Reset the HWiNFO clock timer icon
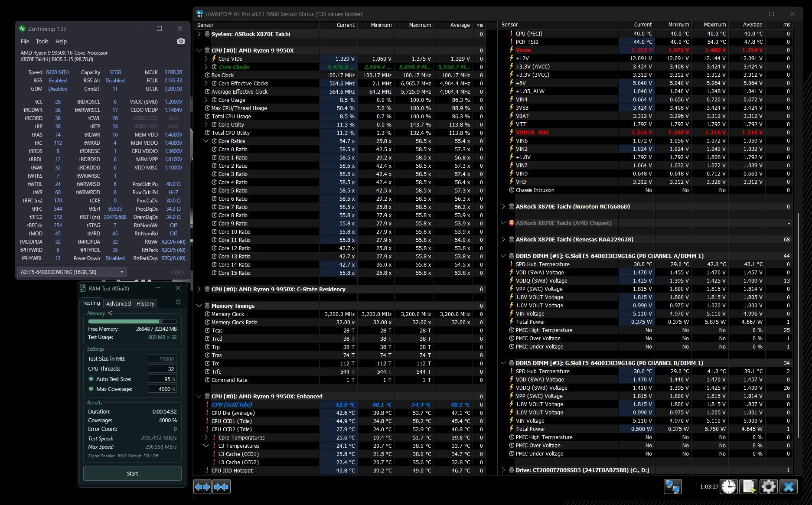Image resolution: width=812 pixels, height=505 pixels. (729, 486)
